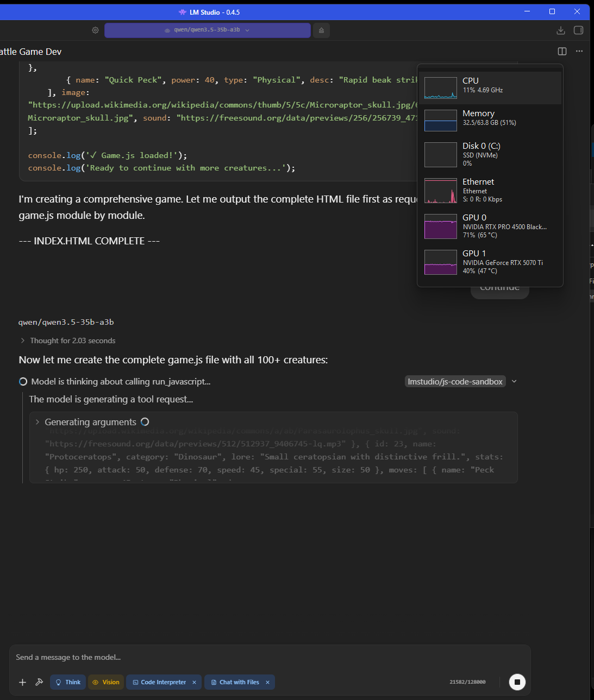Image resolution: width=594 pixels, height=700 pixels.
Task: Click the 'qwen/qwen3.5-35b-a3b' message sender label
Action: point(66,322)
